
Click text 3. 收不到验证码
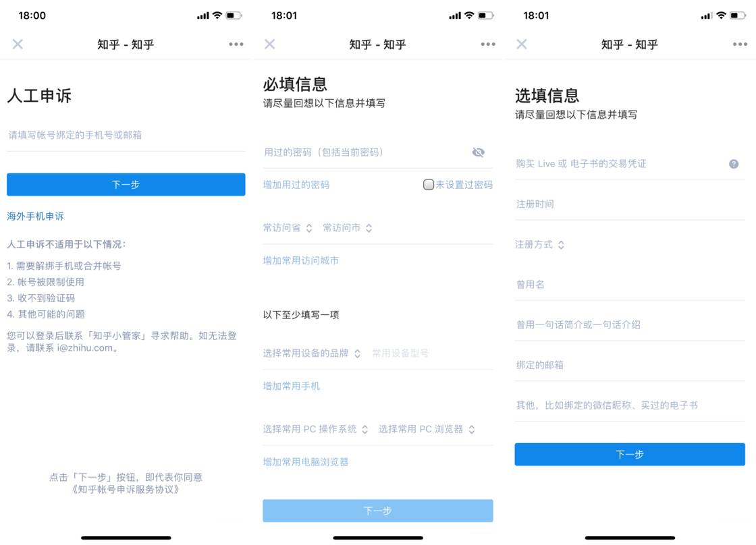pos(40,298)
